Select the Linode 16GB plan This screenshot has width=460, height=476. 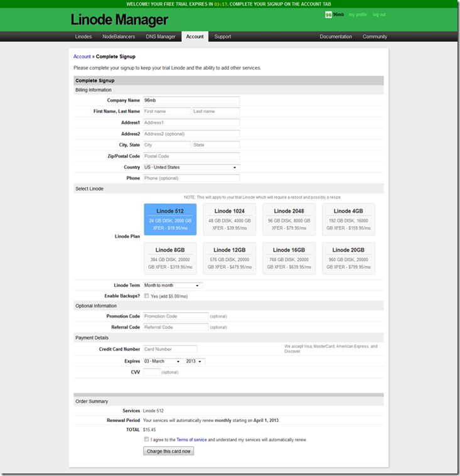(x=289, y=258)
